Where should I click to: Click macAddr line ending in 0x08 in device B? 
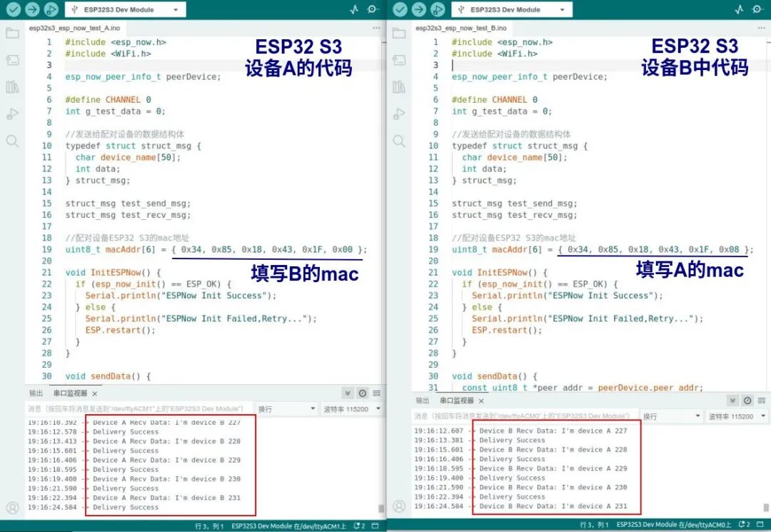coord(603,250)
